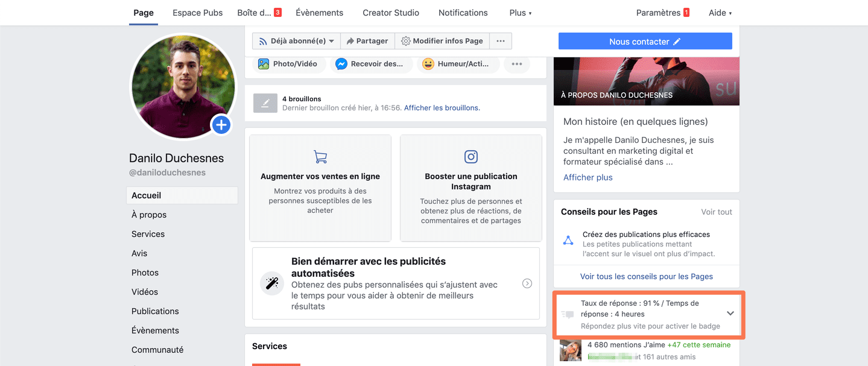Click the draft pencil icon
The height and width of the screenshot is (366, 868).
[265, 103]
